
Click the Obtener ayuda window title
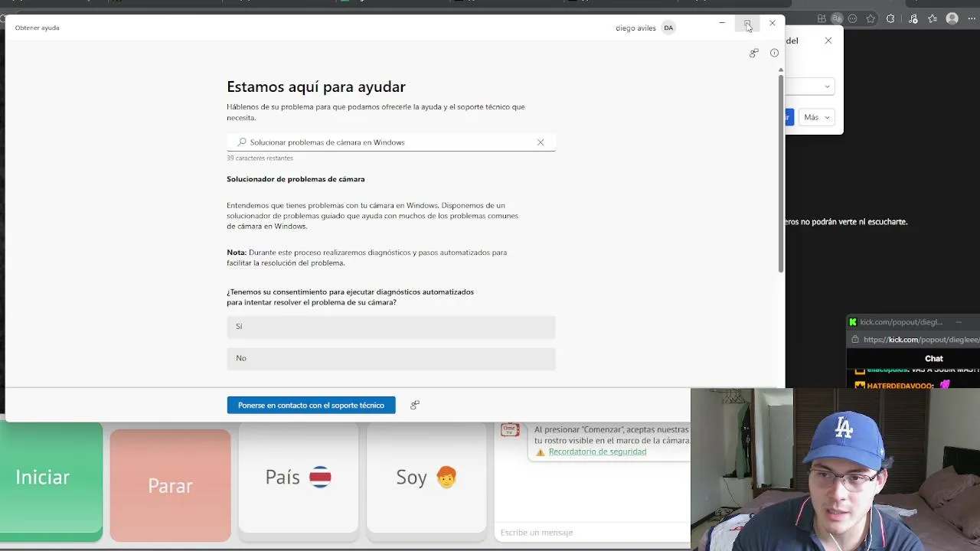tap(37, 28)
